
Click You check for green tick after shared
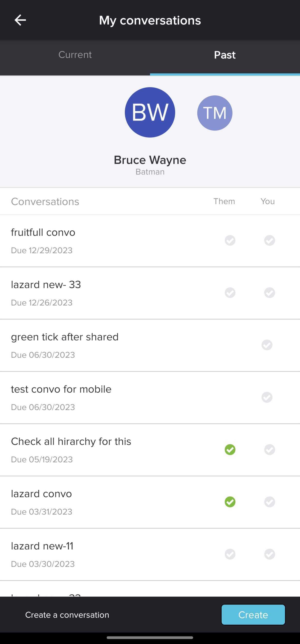point(267,345)
